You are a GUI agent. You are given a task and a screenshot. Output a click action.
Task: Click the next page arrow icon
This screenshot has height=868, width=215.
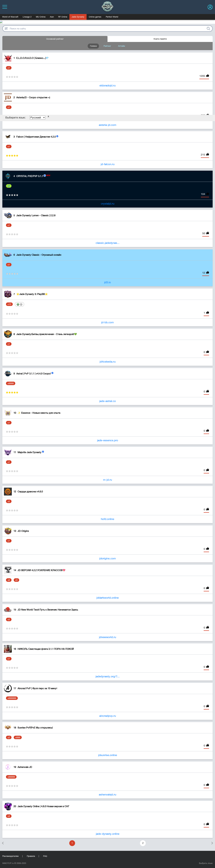212,843
